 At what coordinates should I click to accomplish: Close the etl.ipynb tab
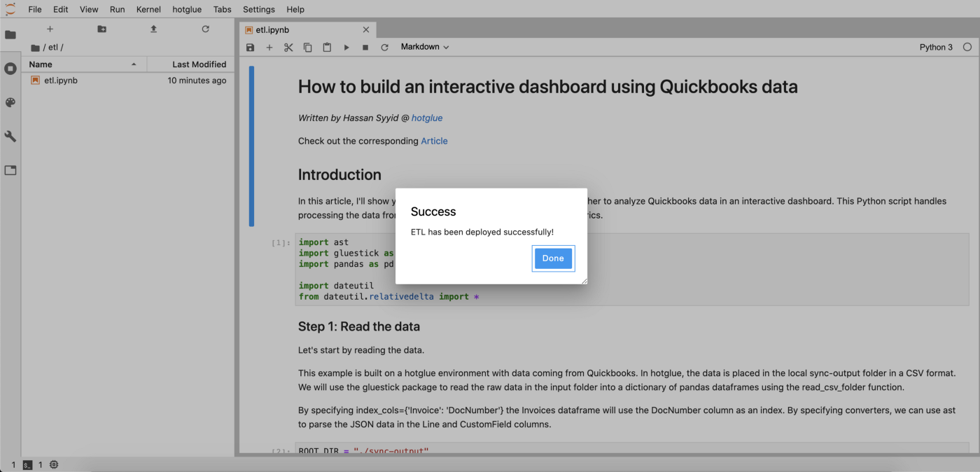pos(366,30)
